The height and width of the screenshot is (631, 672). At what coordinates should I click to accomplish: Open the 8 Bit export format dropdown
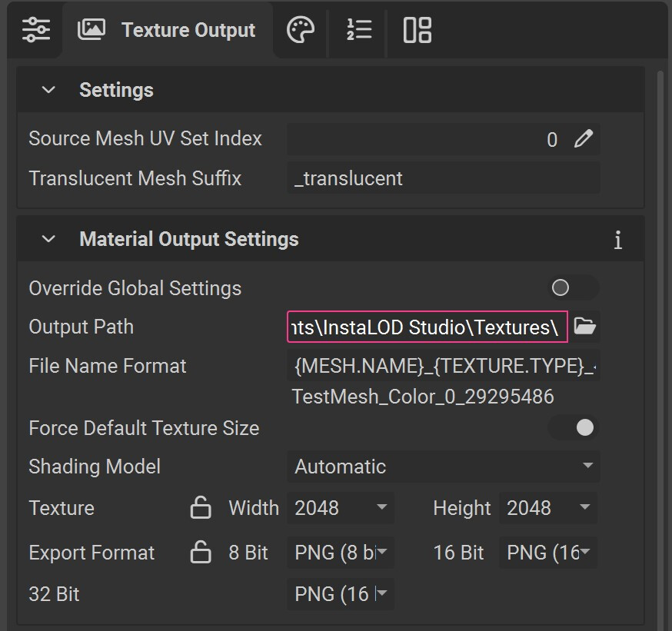(341, 553)
